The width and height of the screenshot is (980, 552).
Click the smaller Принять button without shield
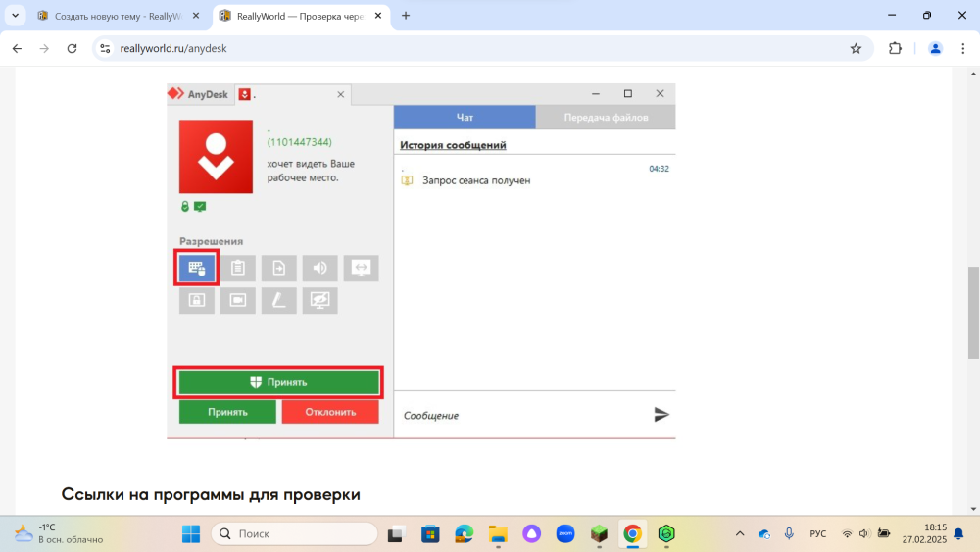coord(227,412)
